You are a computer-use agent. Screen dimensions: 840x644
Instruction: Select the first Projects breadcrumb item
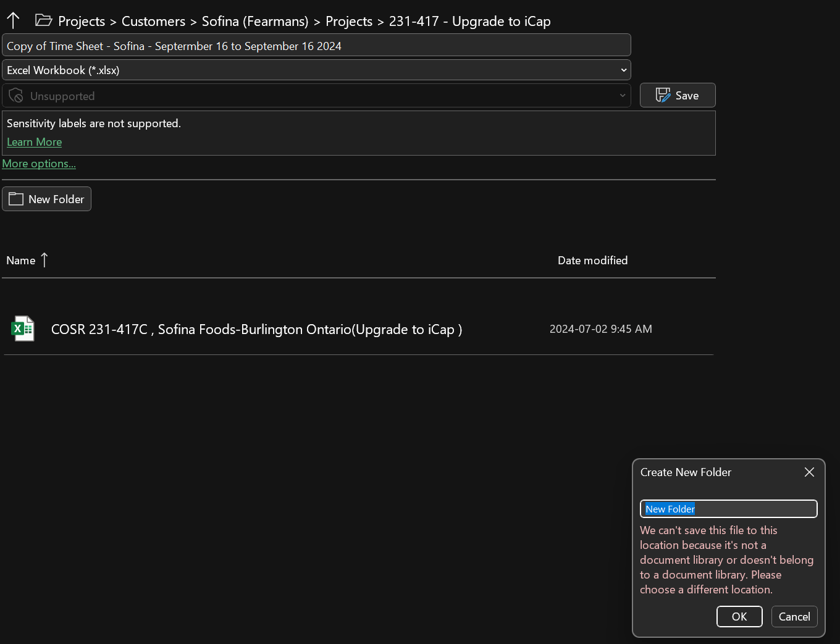click(x=82, y=21)
